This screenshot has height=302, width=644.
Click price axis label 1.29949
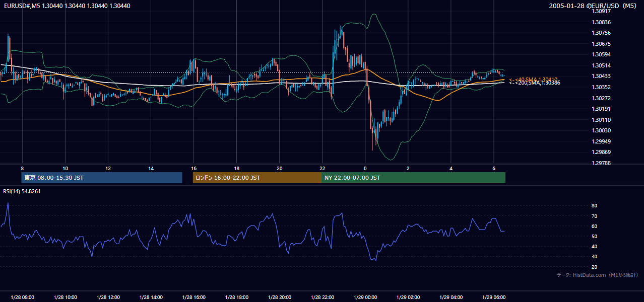[x=601, y=141]
